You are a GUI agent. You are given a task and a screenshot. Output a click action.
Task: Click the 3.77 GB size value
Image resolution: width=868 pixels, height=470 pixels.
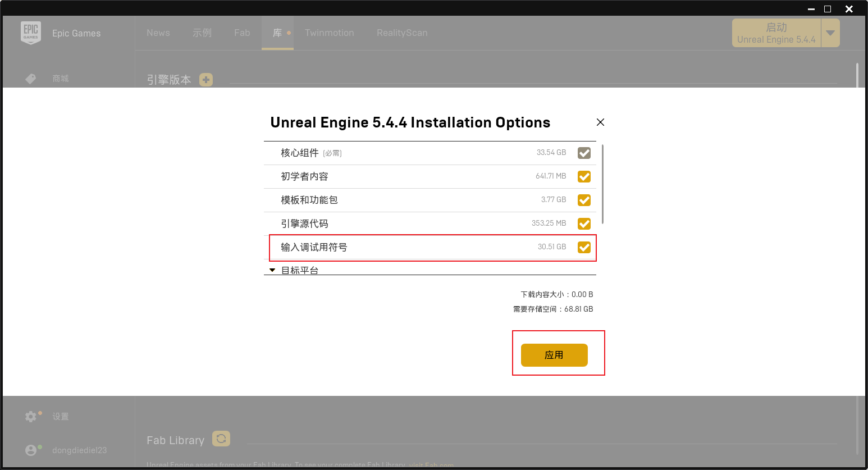tap(554, 199)
